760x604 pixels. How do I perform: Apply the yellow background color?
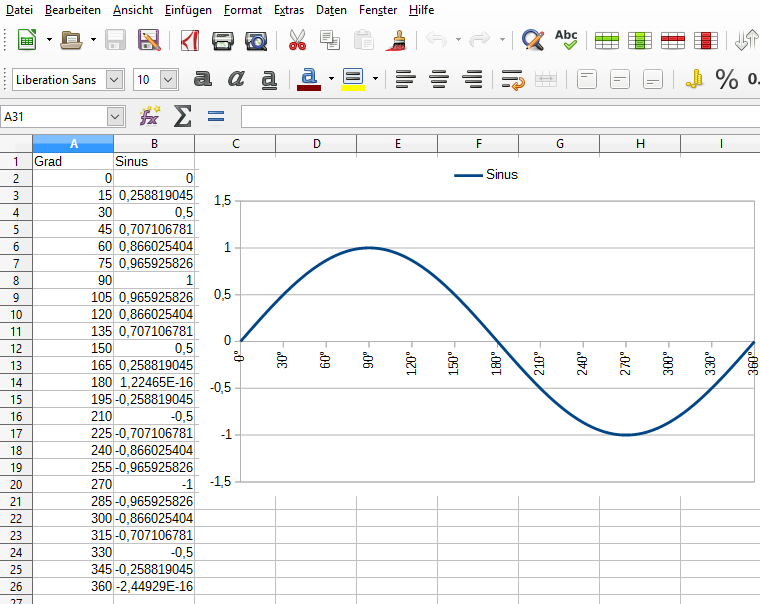(x=353, y=79)
